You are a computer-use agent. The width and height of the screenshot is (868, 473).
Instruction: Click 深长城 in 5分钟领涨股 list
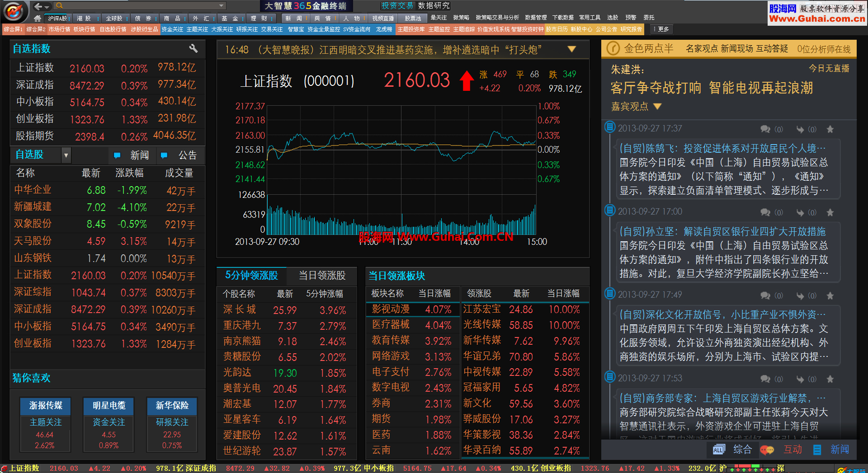click(x=240, y=310)
